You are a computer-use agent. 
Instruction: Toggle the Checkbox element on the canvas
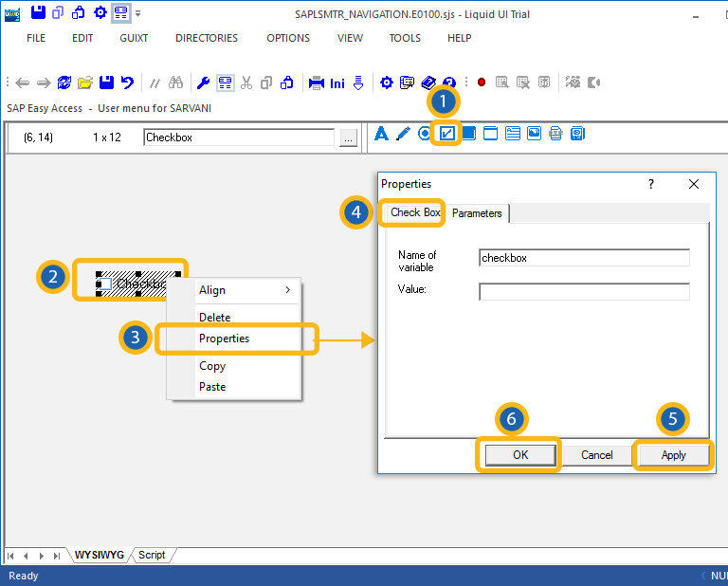coord(106,284)
